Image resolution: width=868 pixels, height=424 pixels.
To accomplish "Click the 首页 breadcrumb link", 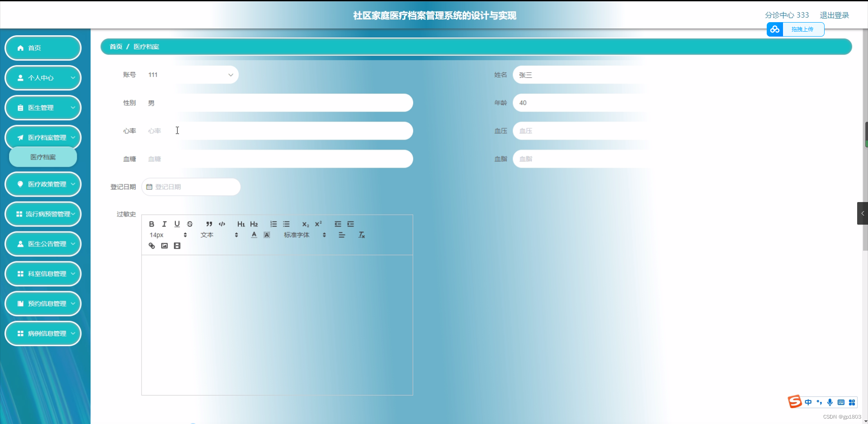I will click(x=116, y=47).
